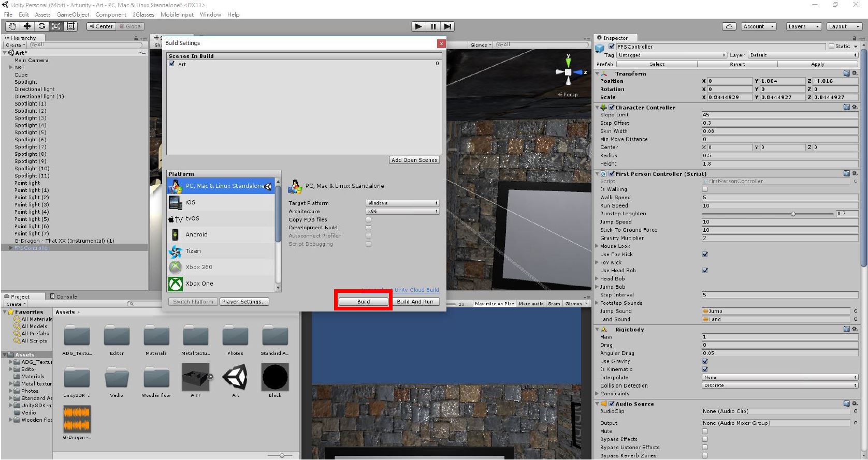The image size is (868, 460).
Task: Advance one frame with Step button
Action: click(447, 26)
